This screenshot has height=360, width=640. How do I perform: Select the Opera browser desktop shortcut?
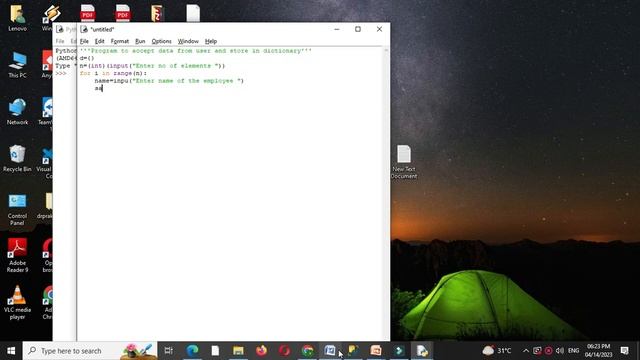(x=47, y=256)
